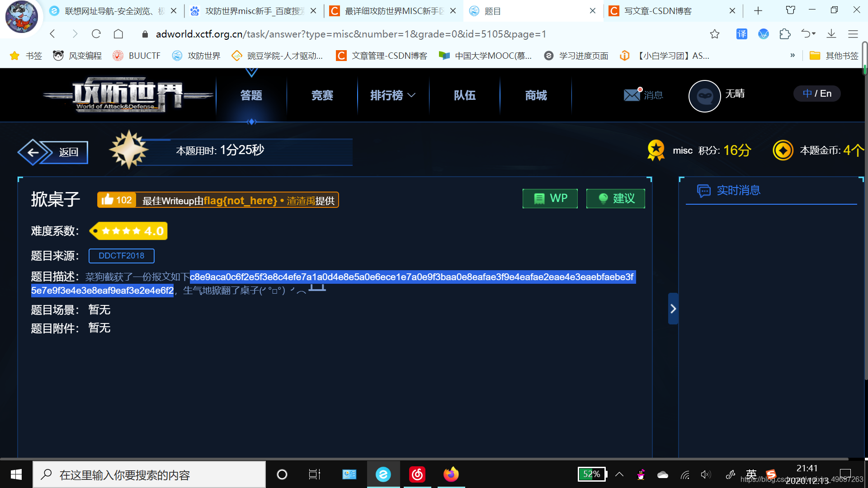Open the browser translate icon in address bar
This screenshot has height=488, width=868.
tap(741, 34)
